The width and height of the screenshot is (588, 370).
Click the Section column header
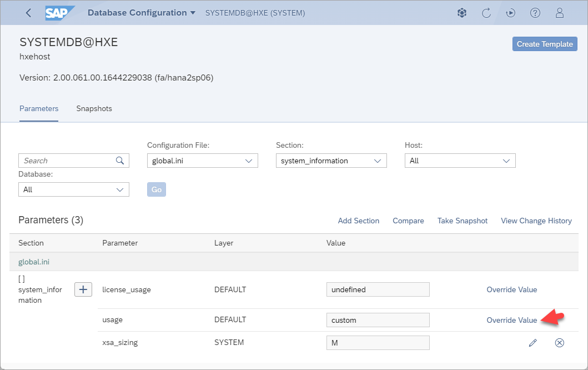pos(31,243)
